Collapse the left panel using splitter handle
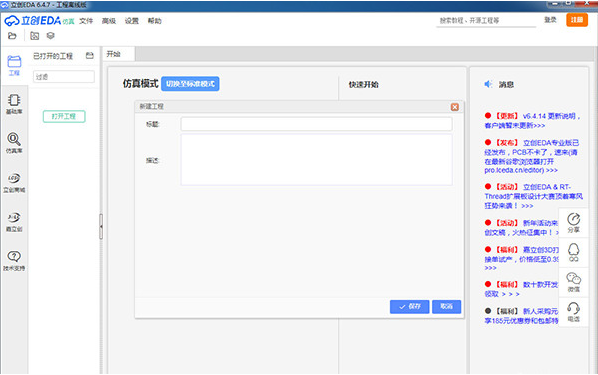The height and width of the screenshot is (375, 598). coord(101,227)
